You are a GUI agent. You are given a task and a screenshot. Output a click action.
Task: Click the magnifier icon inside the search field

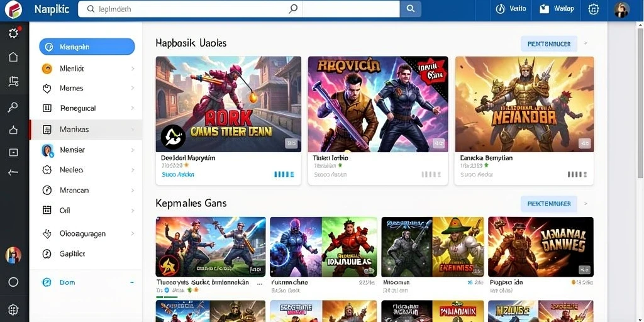pyautogui.click(x=293, y=9)
